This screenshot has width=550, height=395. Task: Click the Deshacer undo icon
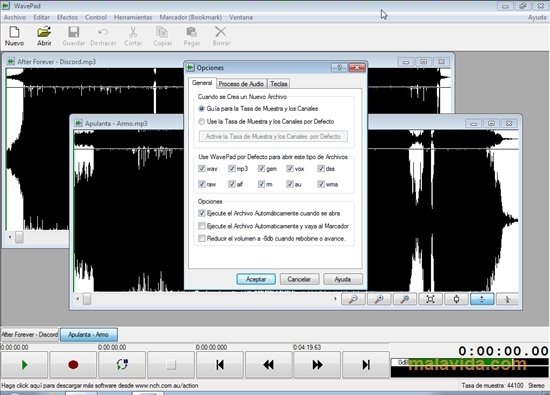103,36
